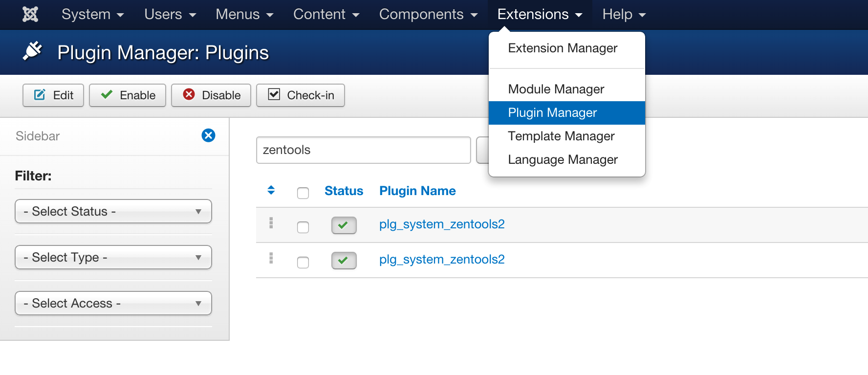Collapse the Extensions menu
Image resolution: width=868 pixels, height=375 pixels.
540,14
